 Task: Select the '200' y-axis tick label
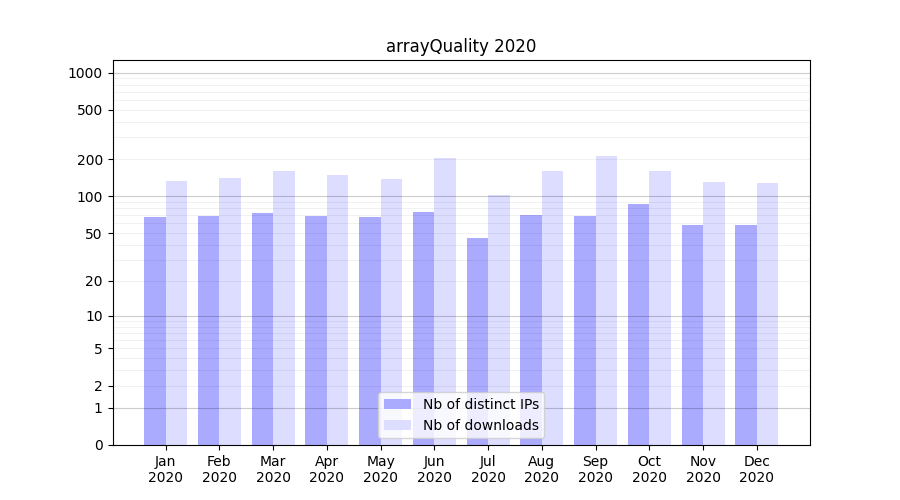tap(90, 160)
